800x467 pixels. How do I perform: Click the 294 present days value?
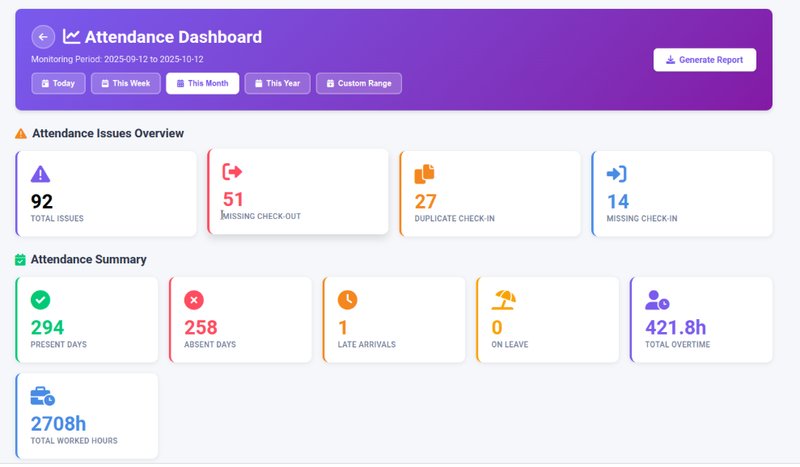[x=47, y=328]
